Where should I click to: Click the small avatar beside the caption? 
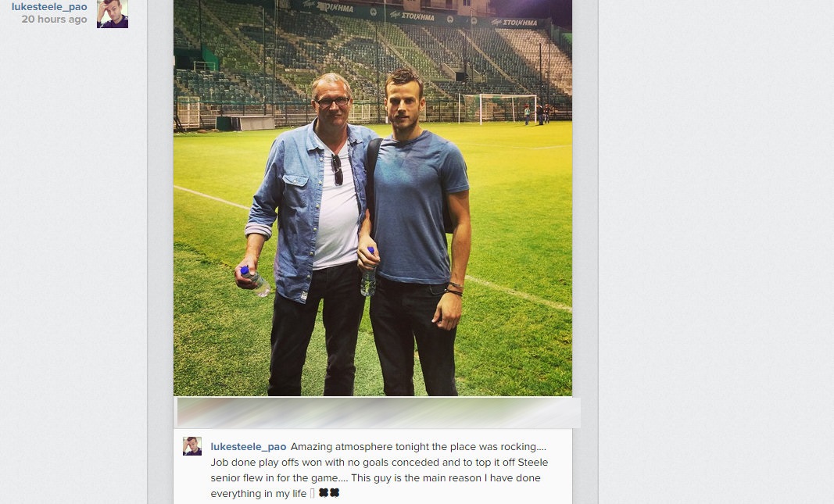coord(192,446)
